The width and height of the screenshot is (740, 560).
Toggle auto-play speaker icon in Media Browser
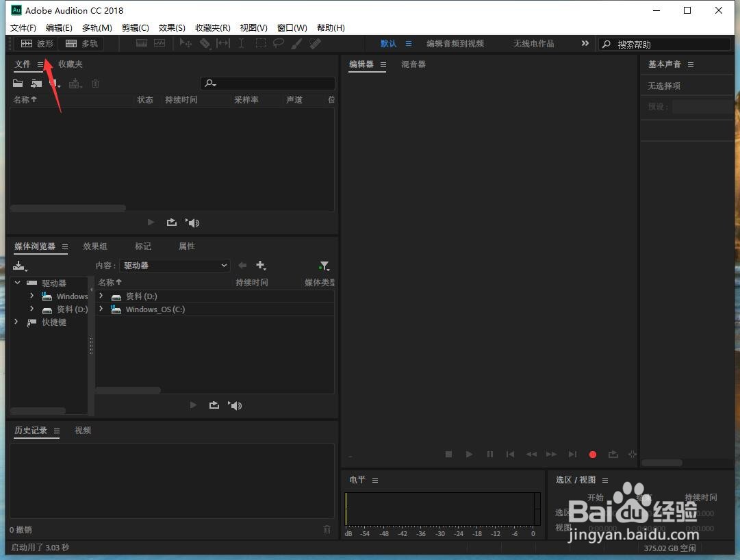coord(235,405)
